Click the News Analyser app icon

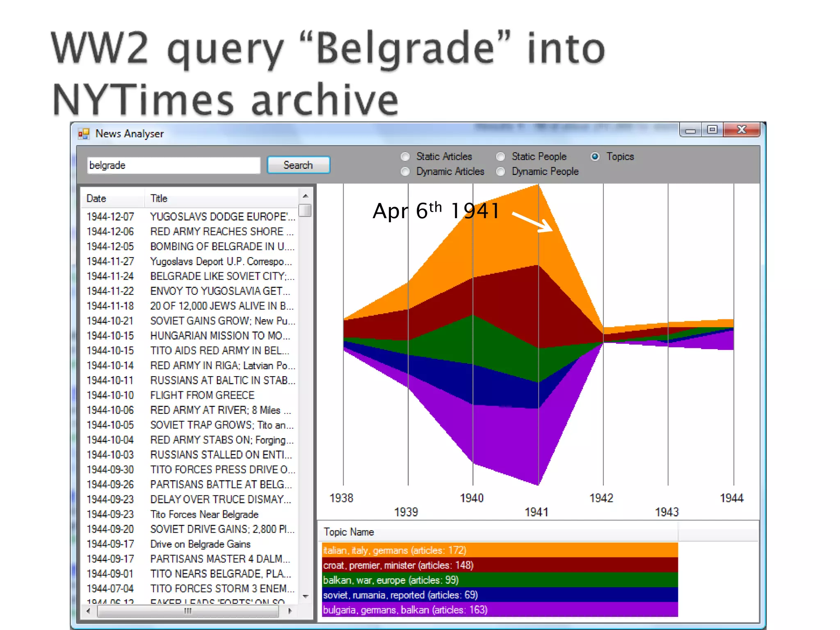click(x=84, y=134)
